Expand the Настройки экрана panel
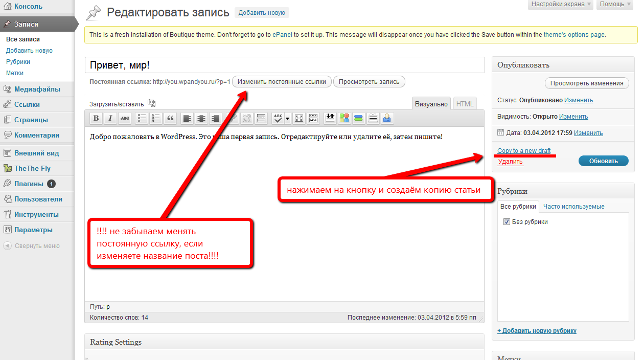 560,4
